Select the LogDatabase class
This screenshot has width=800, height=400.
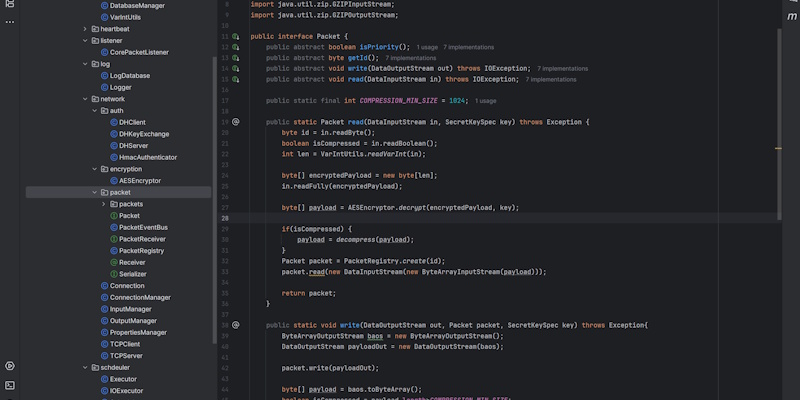pyautogui.click(x=130, y=76)
